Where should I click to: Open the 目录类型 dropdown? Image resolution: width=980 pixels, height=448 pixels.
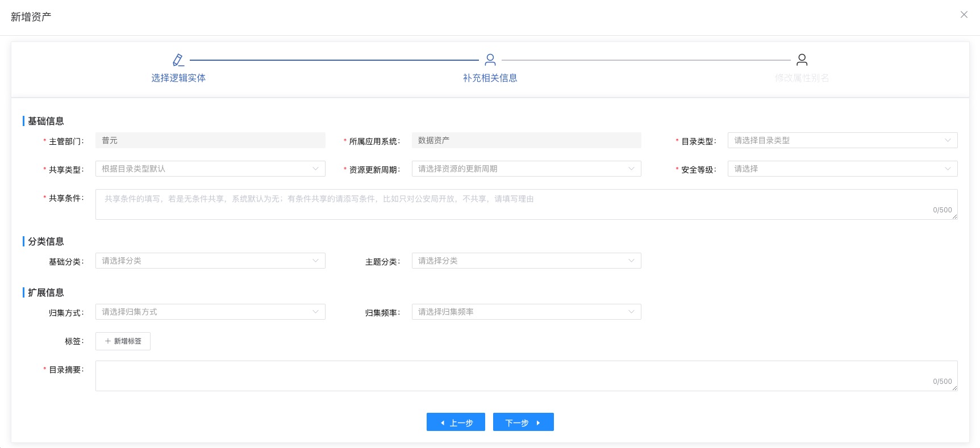(x=843, y=140)
